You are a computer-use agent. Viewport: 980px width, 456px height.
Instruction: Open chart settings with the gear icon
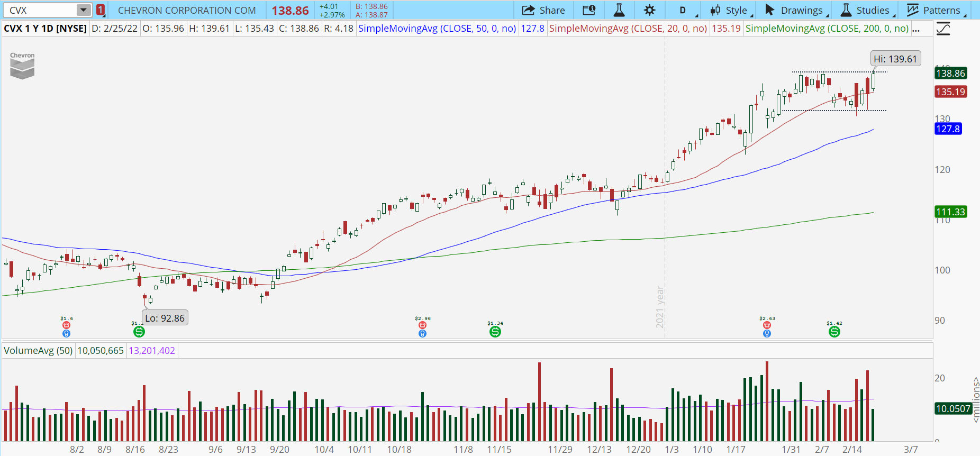coord(650,10)
